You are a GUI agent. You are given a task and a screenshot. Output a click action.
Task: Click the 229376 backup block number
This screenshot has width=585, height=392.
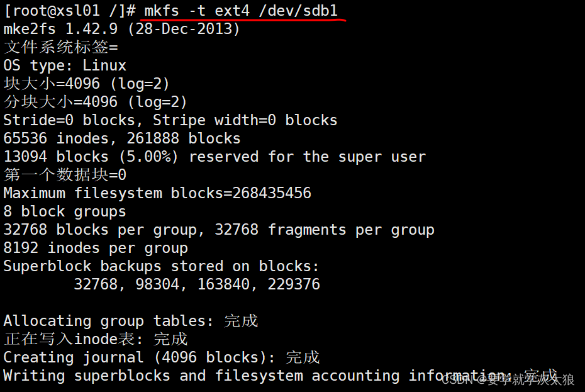coord(294,284)
